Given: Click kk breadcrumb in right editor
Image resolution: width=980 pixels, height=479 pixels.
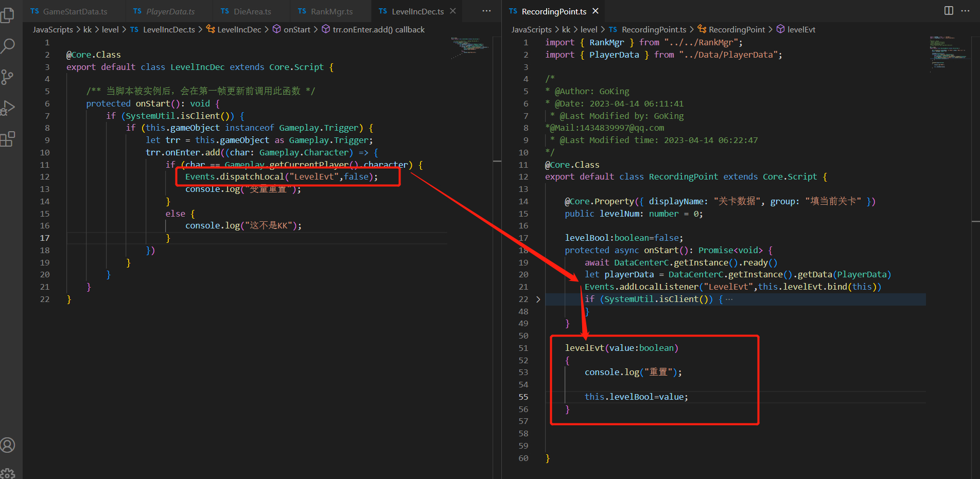Looking at the screenshot, I should pyautogui.click(x=566, y=30).
